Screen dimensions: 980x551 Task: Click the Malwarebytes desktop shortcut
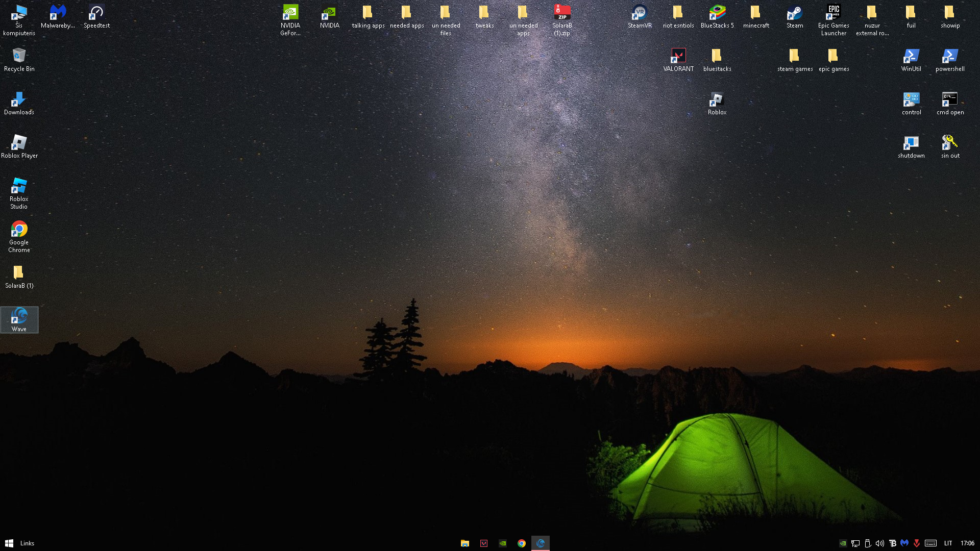pyautogui.click(x=58, y=16)
